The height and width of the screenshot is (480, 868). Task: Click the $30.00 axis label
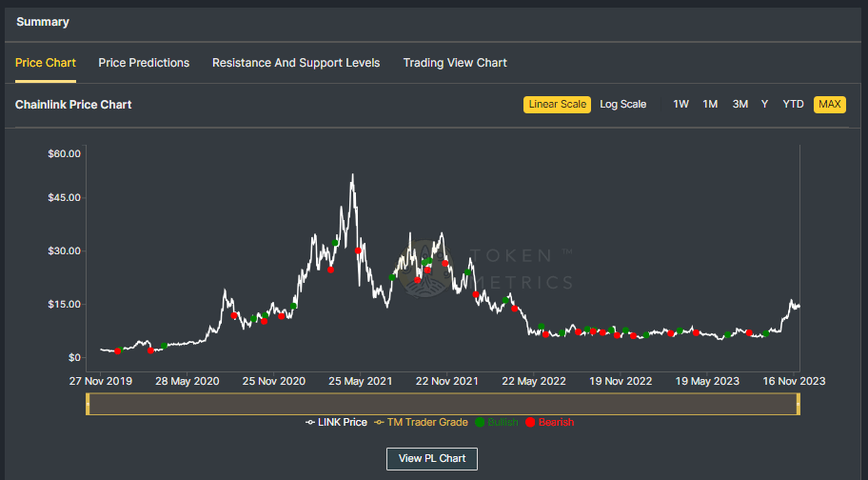click(64, 250)
